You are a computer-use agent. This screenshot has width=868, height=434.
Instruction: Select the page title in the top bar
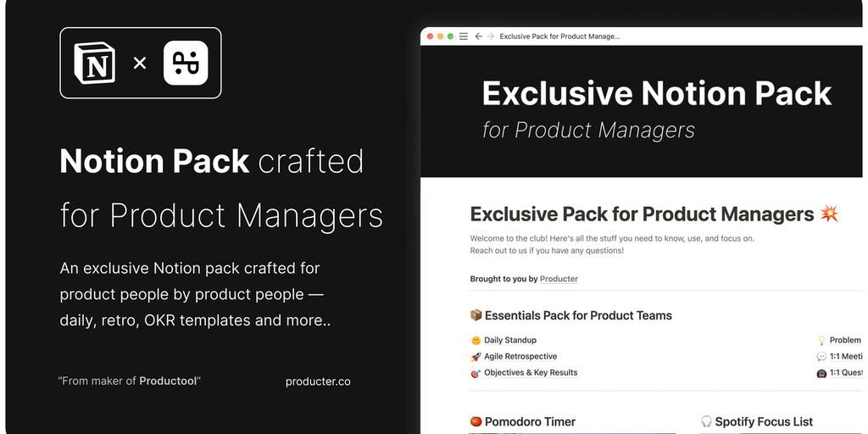click(559, 36)
